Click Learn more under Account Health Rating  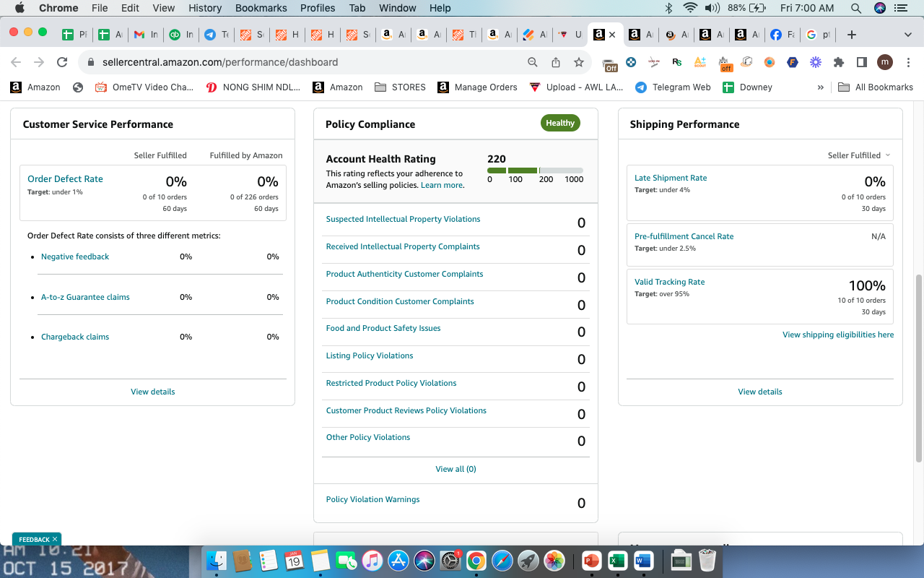(x=442, y=185)
